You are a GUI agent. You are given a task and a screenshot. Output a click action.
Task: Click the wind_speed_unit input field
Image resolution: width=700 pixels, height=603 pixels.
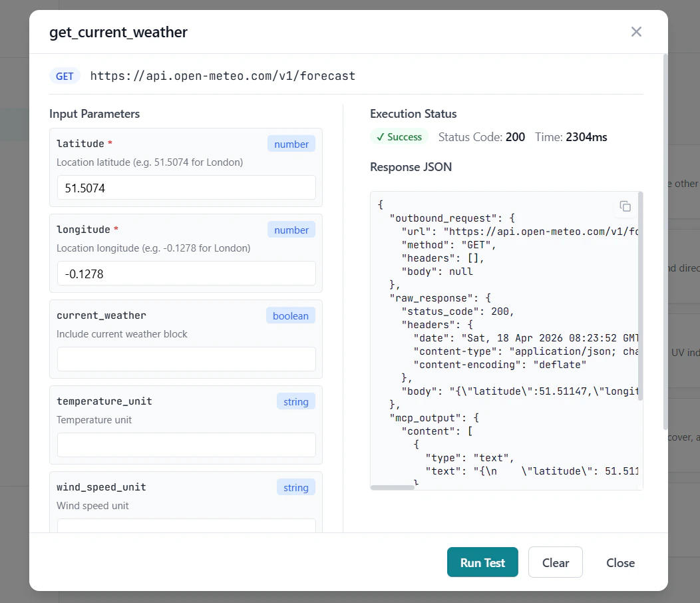click(x=186, y=525)
